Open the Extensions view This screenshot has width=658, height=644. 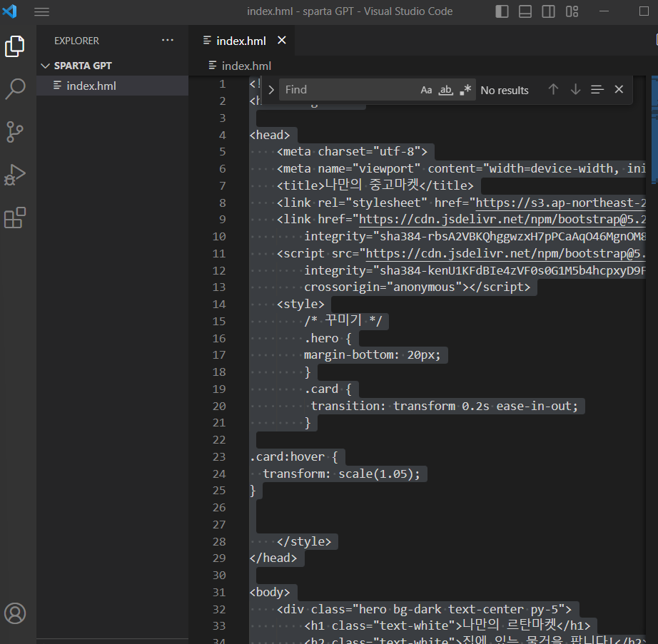15,218
